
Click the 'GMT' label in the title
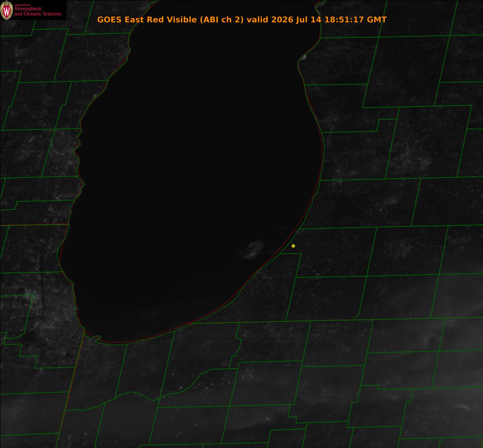click(x=377, y=19)
